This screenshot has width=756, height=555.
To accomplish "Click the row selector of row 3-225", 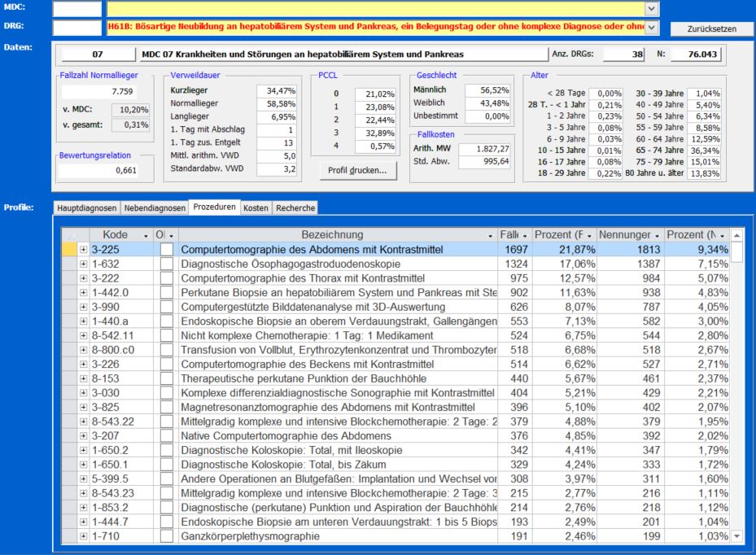I will tap(69, 250).
